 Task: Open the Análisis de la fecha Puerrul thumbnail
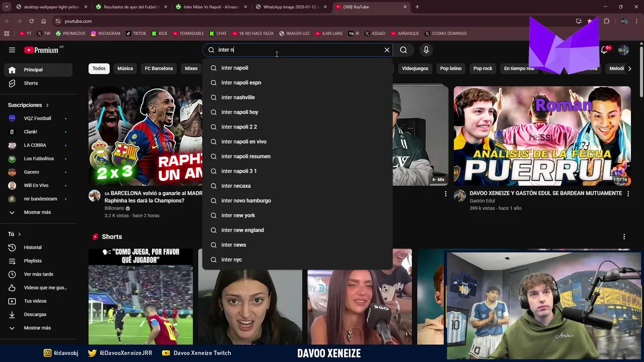(x=542, y=136)
